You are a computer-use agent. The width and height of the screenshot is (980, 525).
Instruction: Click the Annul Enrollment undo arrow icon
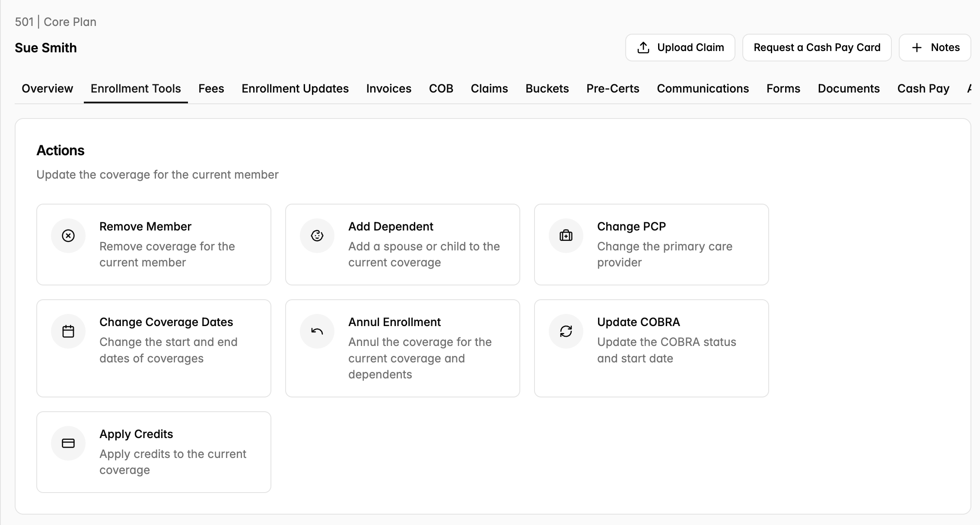[x=317, y=331]
